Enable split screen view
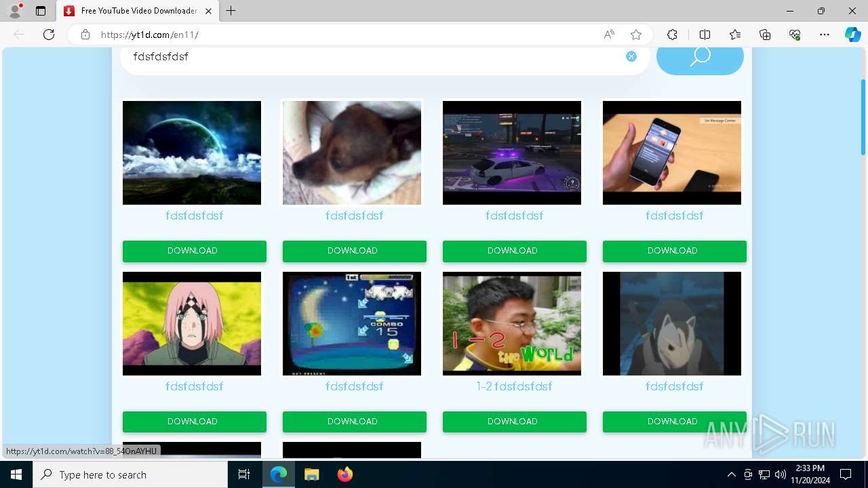868x488 pixels. click(705, 35)
